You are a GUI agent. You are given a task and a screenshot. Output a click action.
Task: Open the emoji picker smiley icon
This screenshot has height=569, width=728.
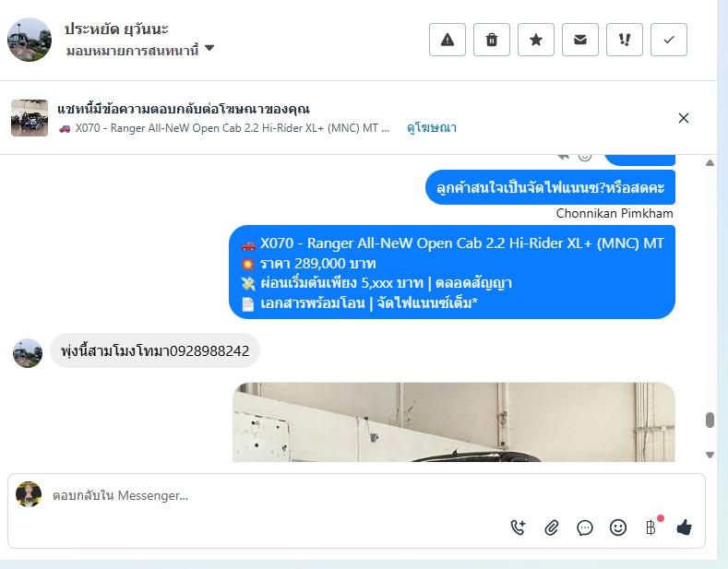[x=618, y=528]
